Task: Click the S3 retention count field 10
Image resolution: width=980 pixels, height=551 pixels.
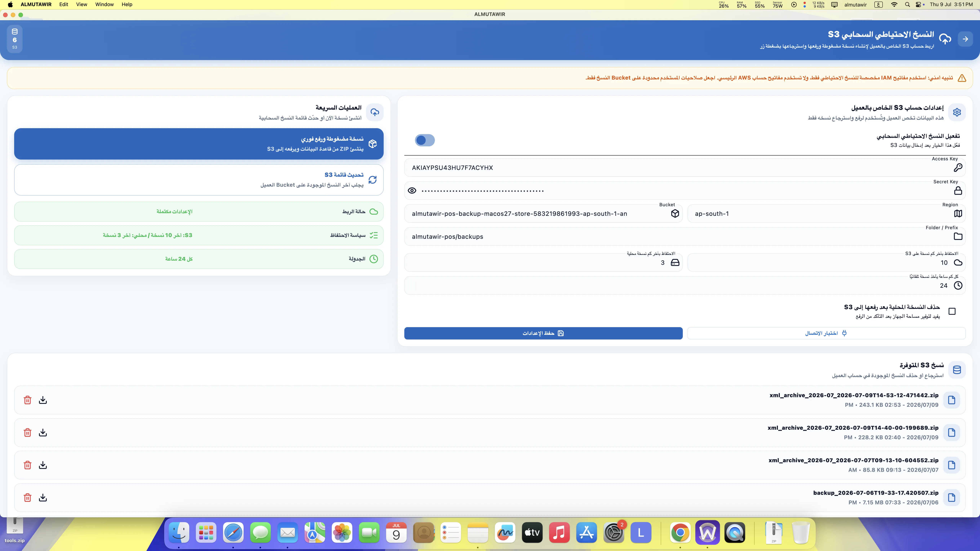Action: tap(826, 263)
